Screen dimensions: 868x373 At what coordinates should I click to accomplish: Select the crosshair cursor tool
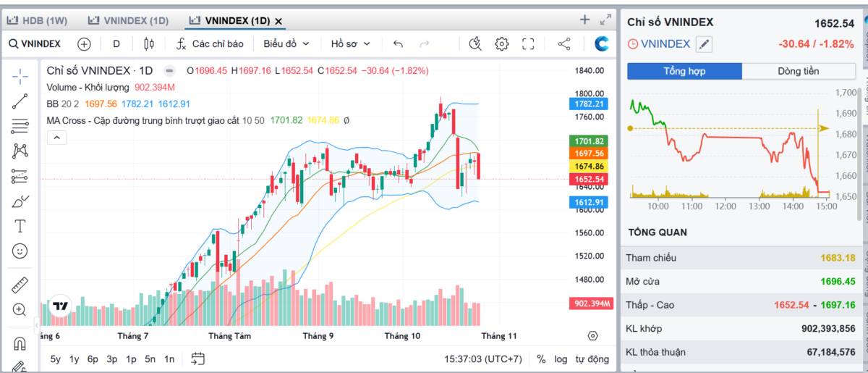pyautogui.click(x=20, y=75)
